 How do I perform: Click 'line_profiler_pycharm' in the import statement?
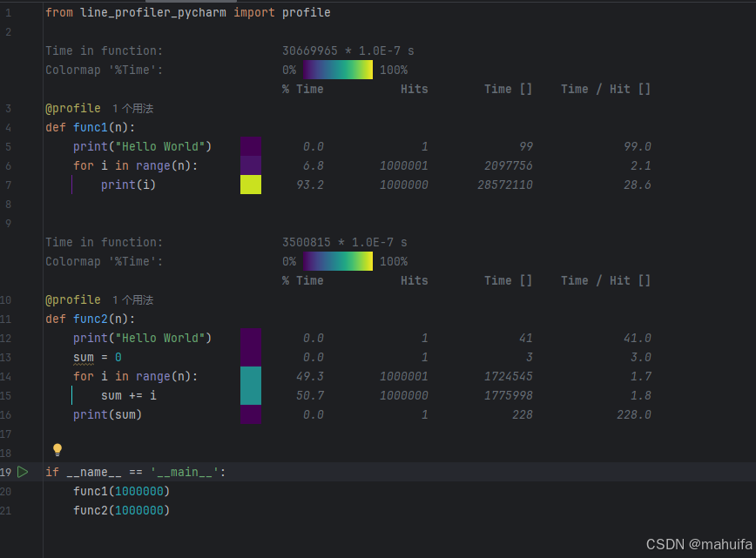[153, 12]
